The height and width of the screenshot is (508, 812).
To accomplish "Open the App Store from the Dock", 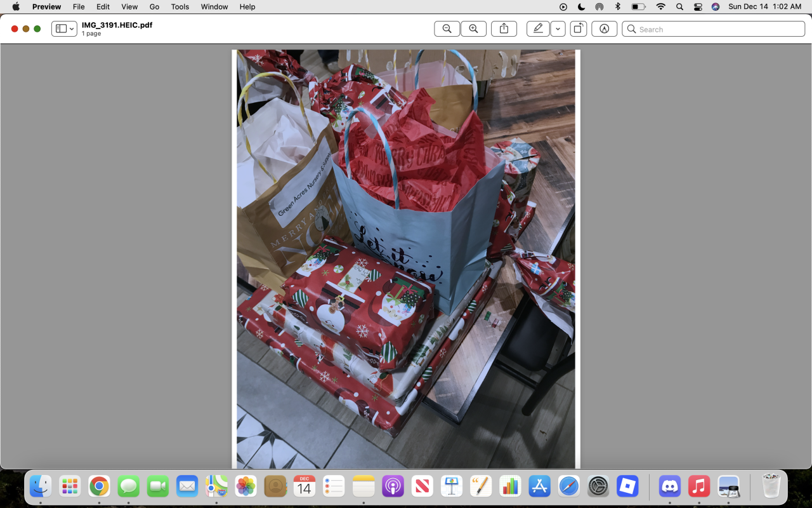I will (x=540, y=487).
